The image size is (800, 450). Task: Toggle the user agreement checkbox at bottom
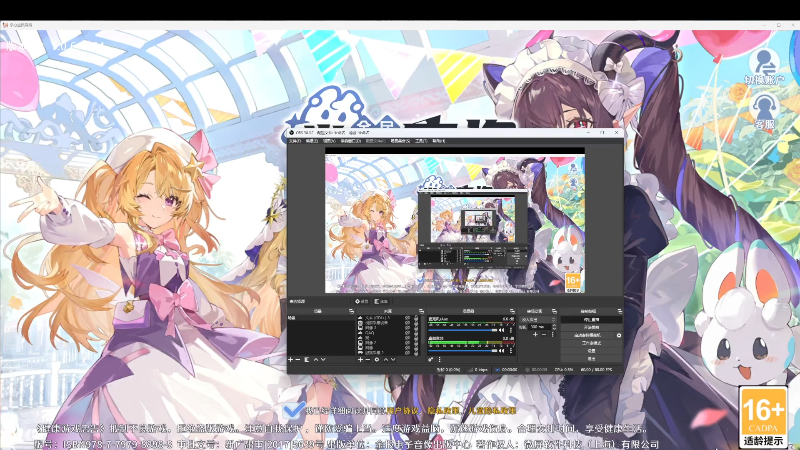click(x=293, y=409)
